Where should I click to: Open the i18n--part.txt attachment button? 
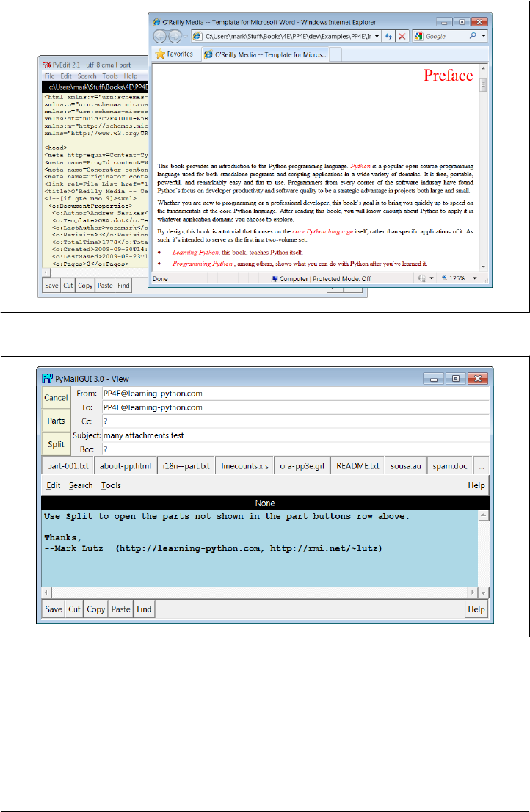pos(186,466)
